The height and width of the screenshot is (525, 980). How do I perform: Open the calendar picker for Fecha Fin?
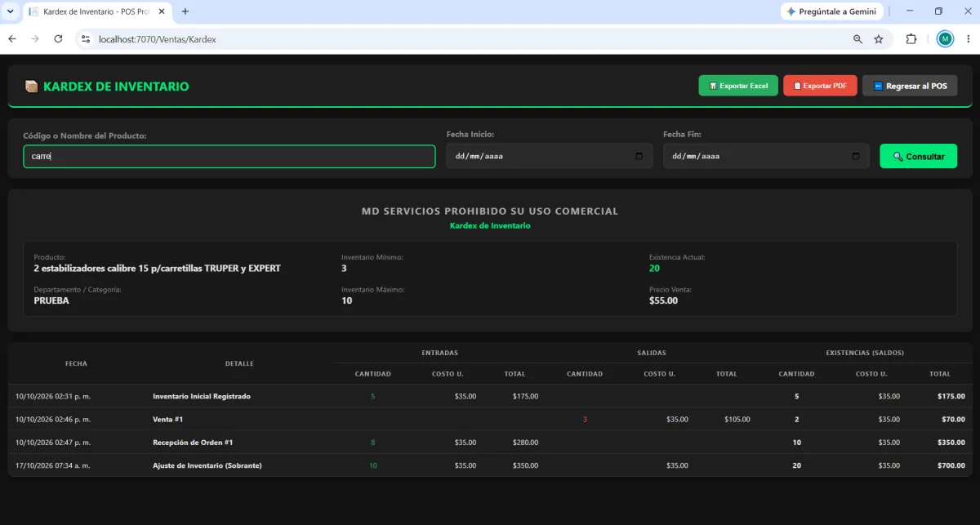pyautogui.click(x=856, y=156)
